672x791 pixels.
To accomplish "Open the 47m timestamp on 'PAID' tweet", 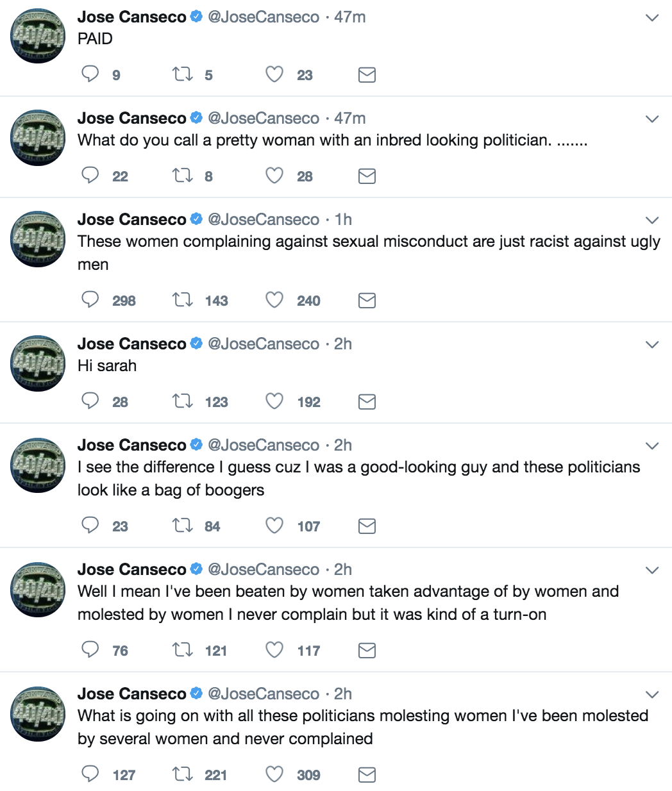I will point(349,17).
